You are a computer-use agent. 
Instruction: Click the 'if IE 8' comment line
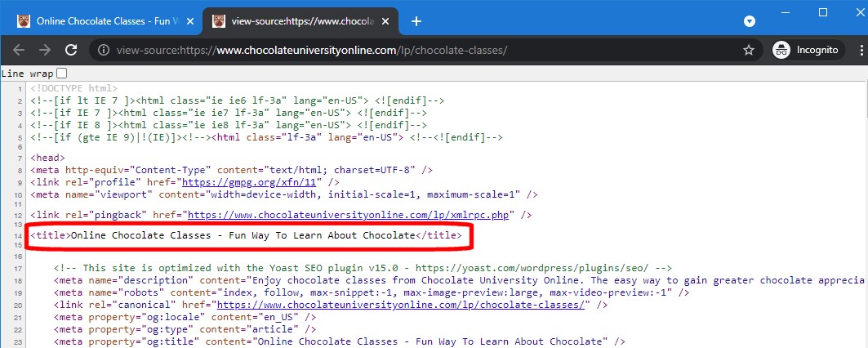[x=229, y=125]
